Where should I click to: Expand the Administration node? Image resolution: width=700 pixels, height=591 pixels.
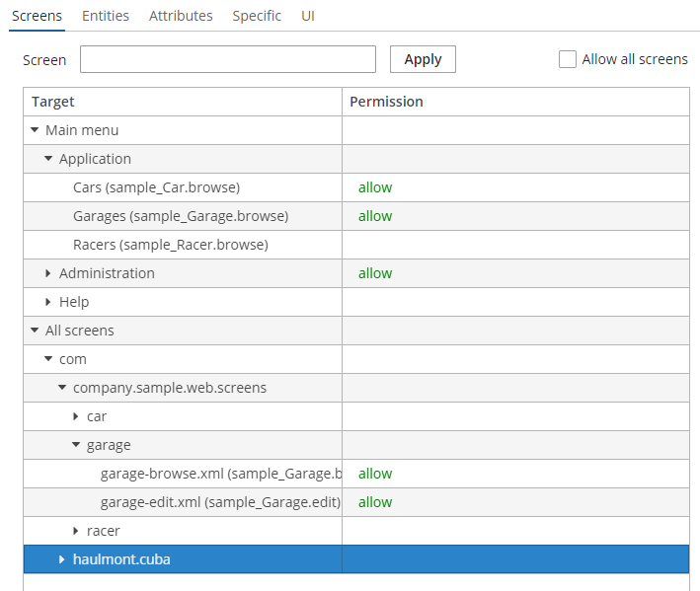click(48, 273)
